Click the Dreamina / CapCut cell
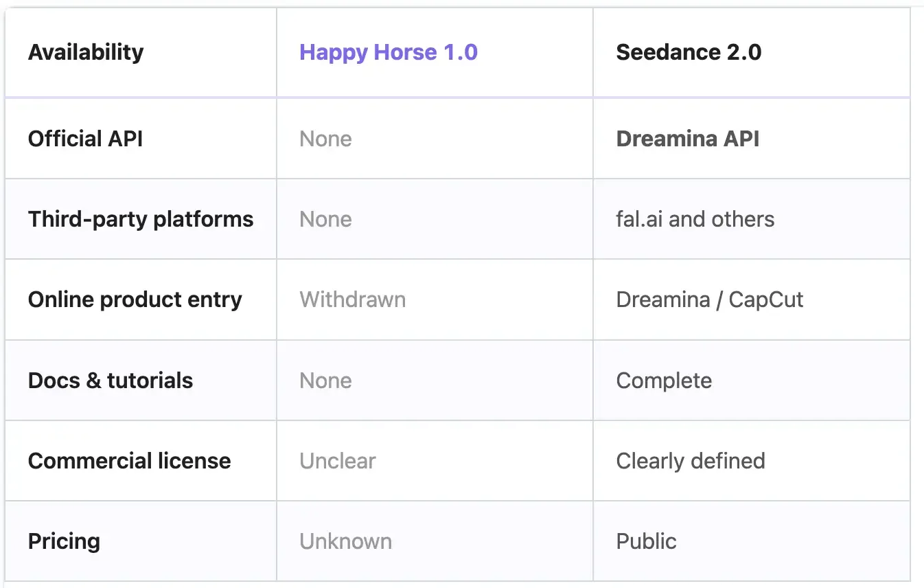The width and height of the screenshot is (924, 588). click(x=709, y=299)
